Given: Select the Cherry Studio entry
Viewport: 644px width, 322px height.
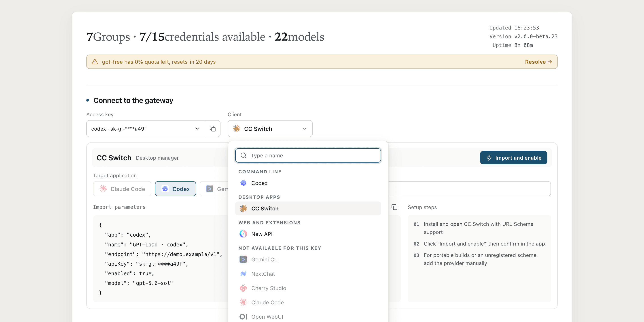Looking at the screenshot, I should point(308,288).
